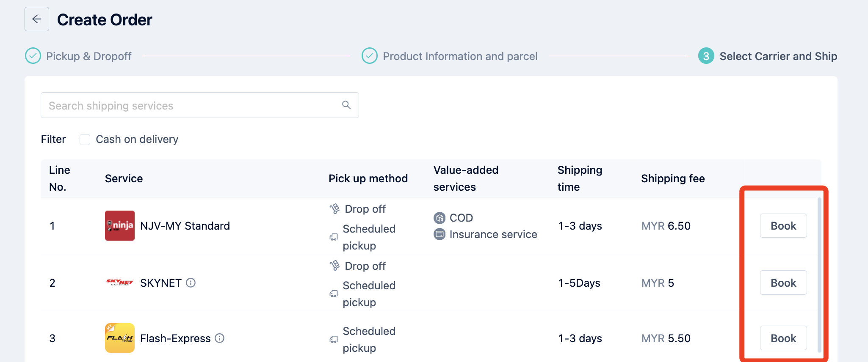Screen dimensions: 868x362
Task: Click the SKYNET Scheduled pickup icon
Action: coord(334,294)
